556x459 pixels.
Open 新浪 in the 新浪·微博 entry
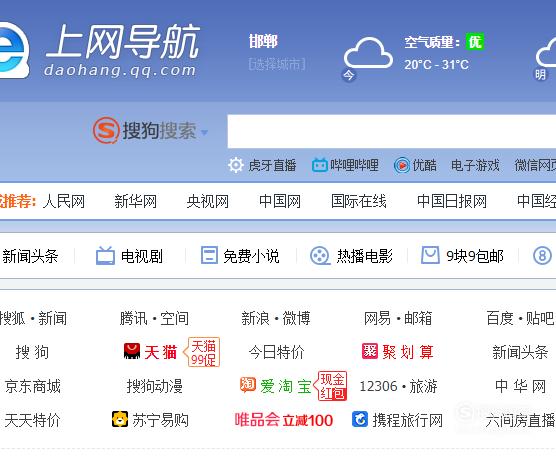pyautogui.click(x=256, y=318)
